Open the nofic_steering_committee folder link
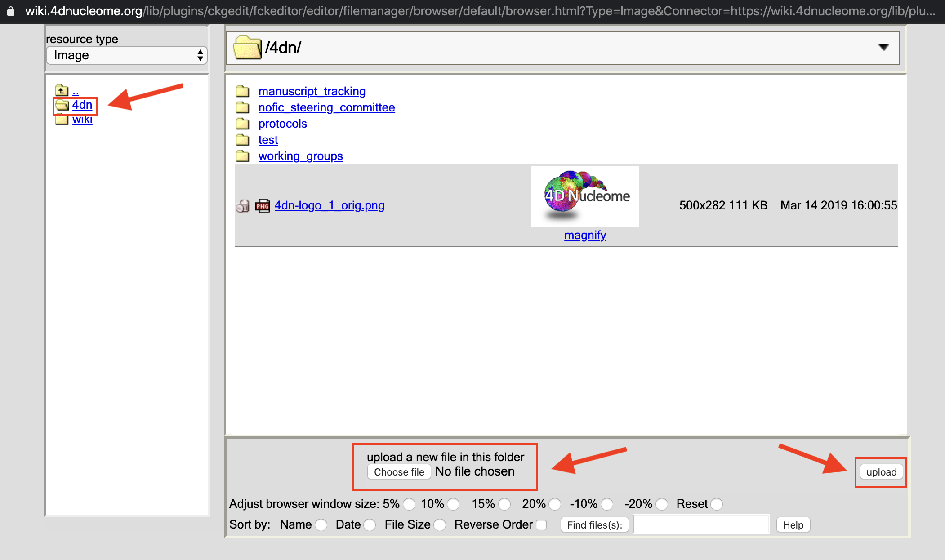945x560 pixels. click(x=326, y=108)
